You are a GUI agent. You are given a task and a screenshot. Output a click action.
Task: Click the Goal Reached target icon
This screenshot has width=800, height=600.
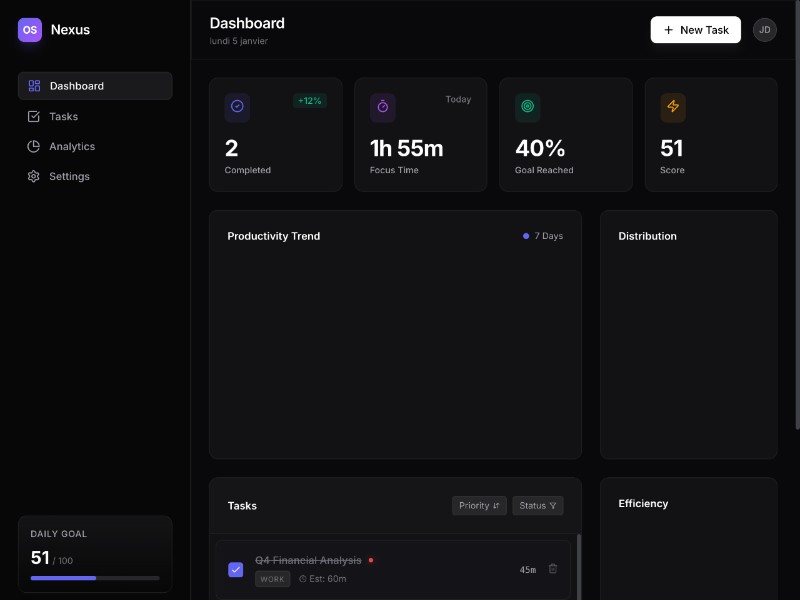pyautogui.click(x=527, y=107)
